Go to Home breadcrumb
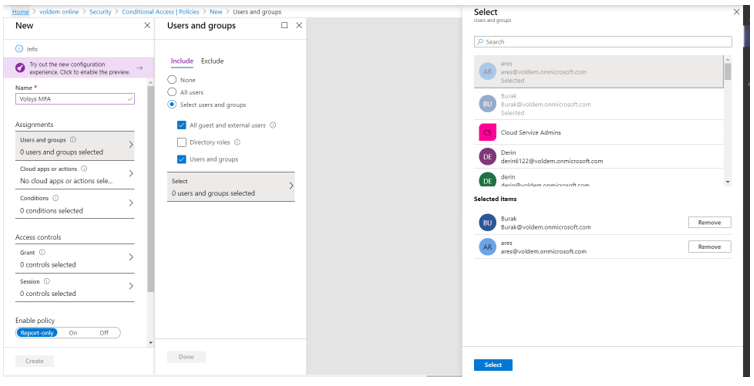 point(20,12)
